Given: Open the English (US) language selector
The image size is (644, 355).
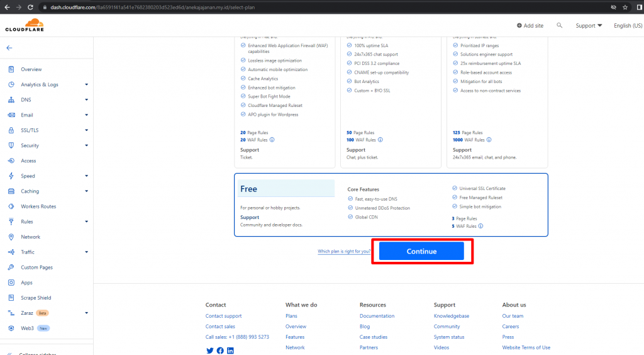Looking at the screenshot, I should (x=628, y=26).
